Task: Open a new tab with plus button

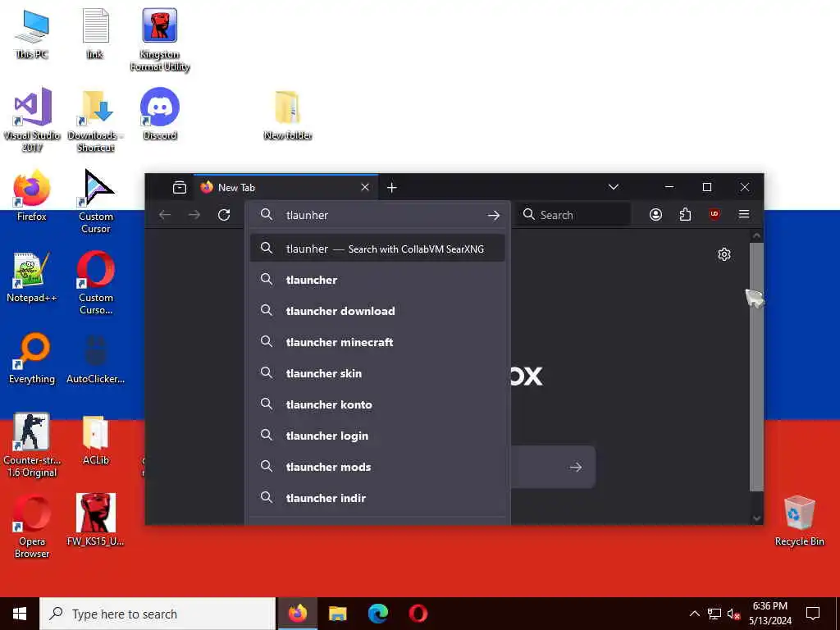Action: (x=391, y=188)
